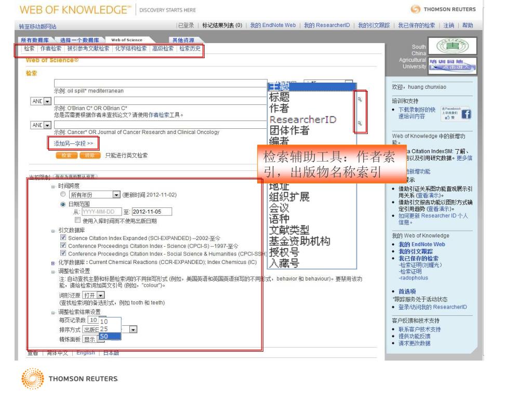Viewport: 532px width, 399px height.
Task: Open the 被引参考文献检索 sub-tab
Action: (x=88, y=48)
